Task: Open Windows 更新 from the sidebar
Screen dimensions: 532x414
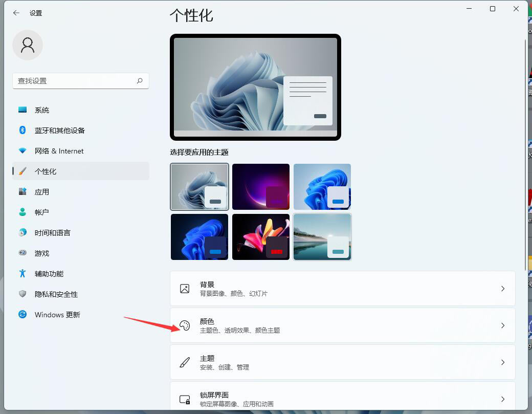Action: pyautogui.click(x=57, y=314)
